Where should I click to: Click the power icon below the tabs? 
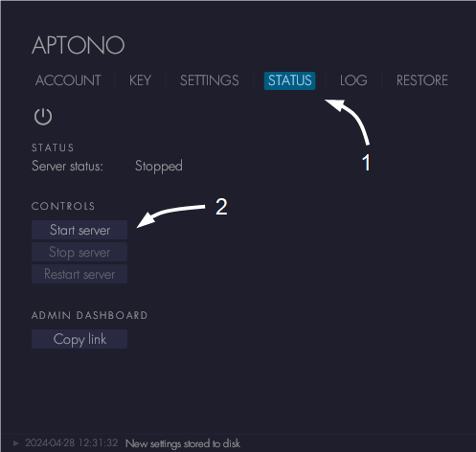[43, 117]
